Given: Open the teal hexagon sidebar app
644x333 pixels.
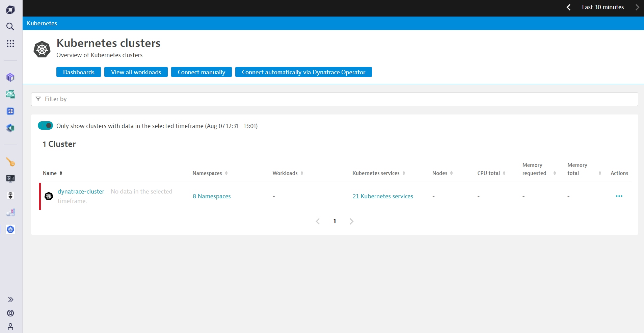Looking at the screenshot, I should coord(10,128).
